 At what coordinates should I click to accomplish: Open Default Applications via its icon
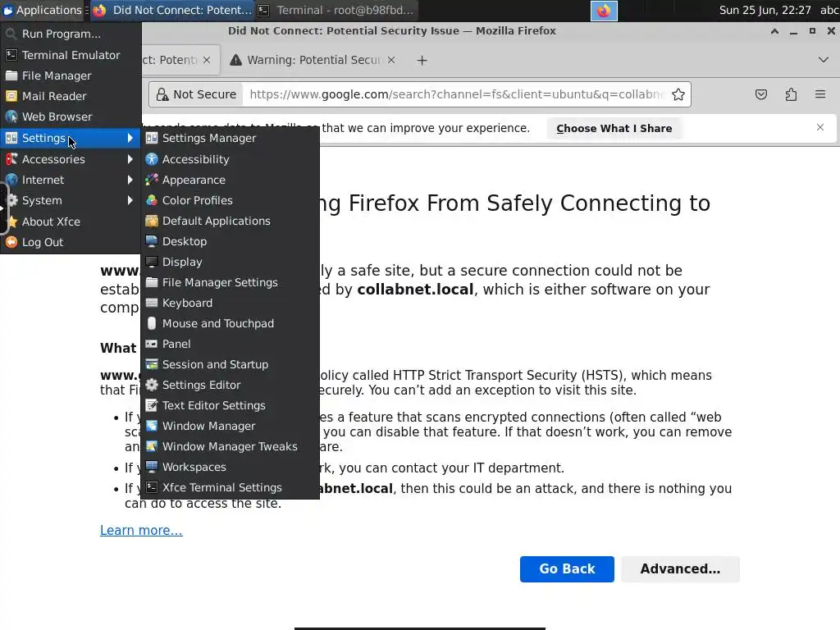tap(152, 221)
